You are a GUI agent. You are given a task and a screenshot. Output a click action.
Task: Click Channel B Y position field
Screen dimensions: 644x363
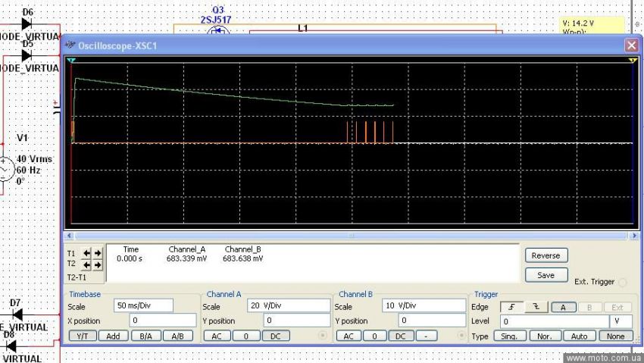(432, 321)
